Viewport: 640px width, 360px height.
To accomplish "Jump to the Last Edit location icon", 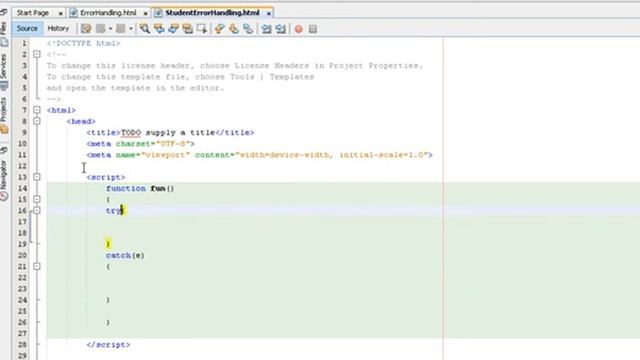I will click(86, 29).
